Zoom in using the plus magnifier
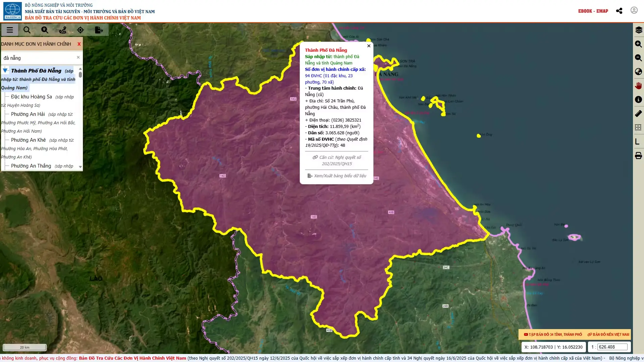Screen dimensions: 644x362 pyautogui.click(x=638, y=44)
